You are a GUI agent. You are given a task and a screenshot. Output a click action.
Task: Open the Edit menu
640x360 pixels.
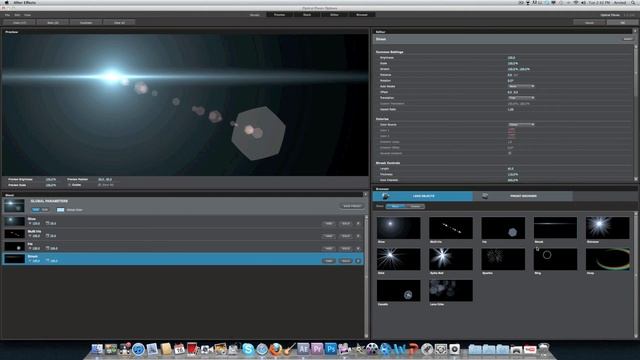(17, 15)
